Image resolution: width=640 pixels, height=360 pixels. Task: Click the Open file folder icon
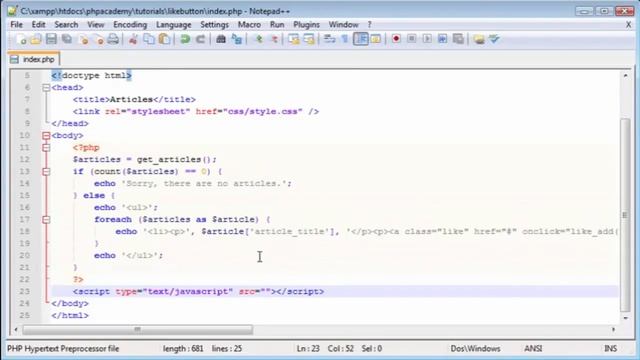point(36,39)
